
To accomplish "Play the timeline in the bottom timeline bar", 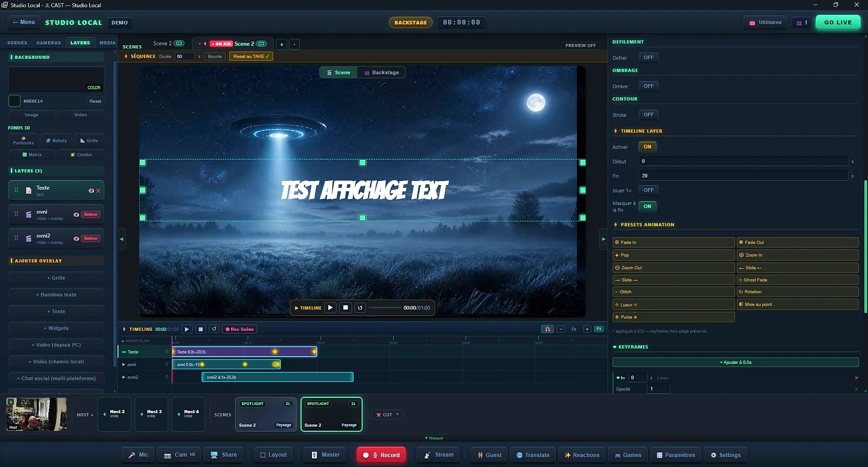I will pos(187,329).
